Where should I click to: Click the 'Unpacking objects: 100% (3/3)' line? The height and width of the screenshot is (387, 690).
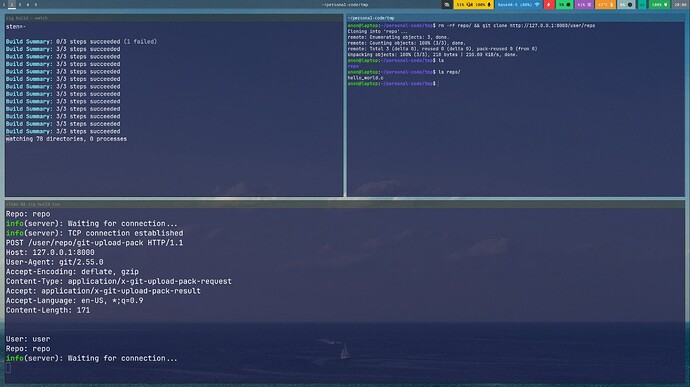click(x=433, y=55)
